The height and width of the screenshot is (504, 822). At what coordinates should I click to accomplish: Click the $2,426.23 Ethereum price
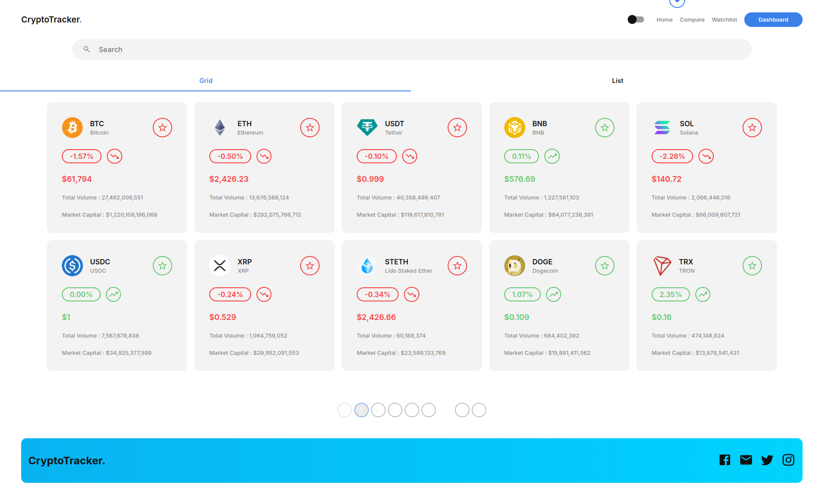click(229, 179)
